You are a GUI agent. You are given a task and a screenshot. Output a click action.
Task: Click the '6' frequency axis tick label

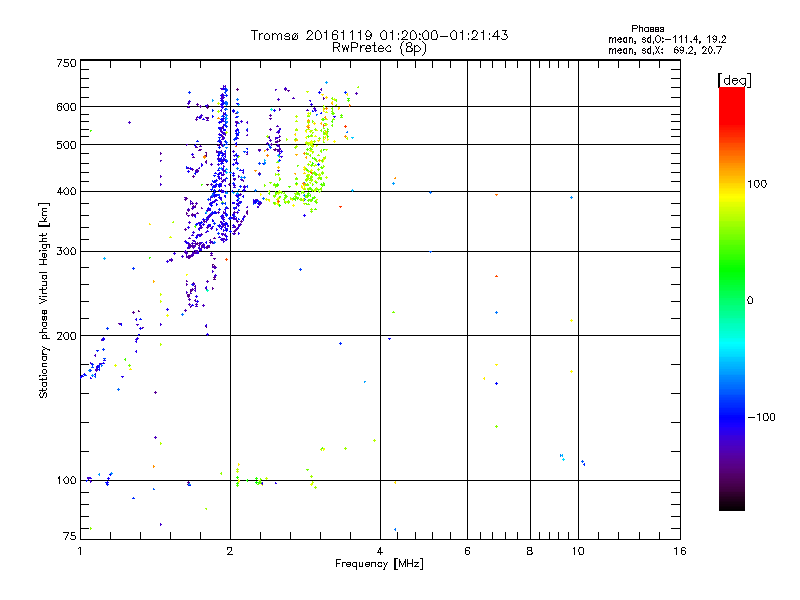(467, 551)
